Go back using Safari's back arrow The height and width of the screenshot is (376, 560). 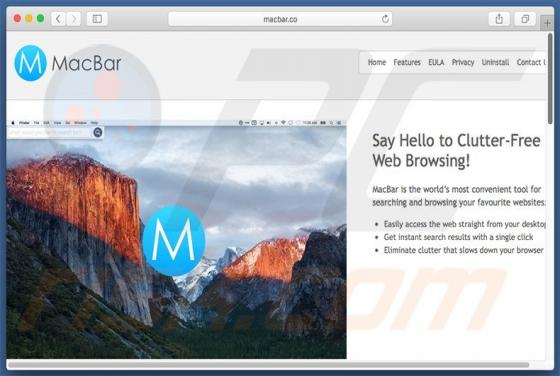[59, 19]
